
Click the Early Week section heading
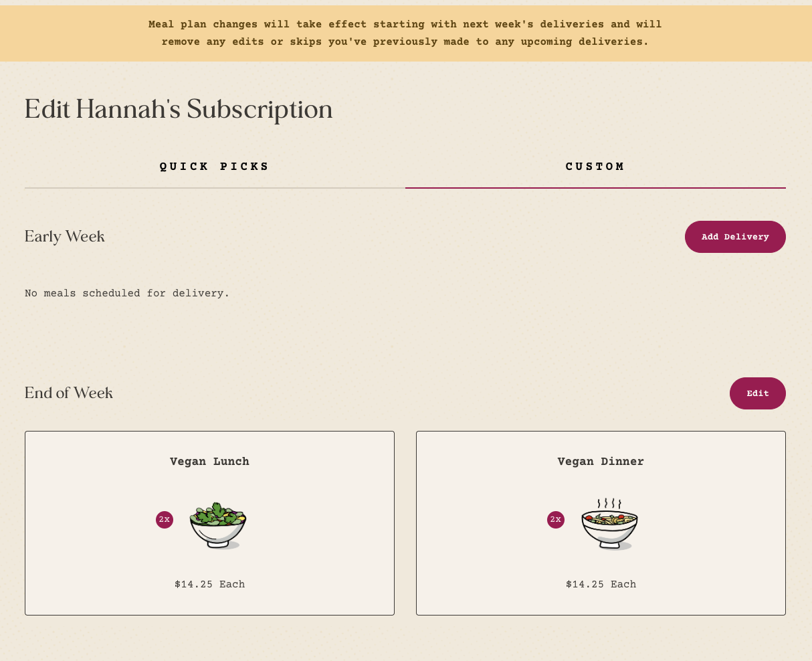[65, 237]
